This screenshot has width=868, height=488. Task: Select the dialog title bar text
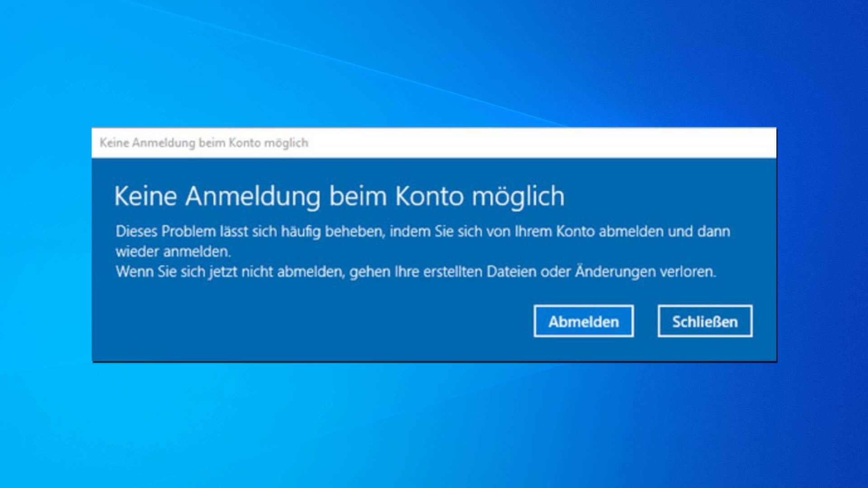click(x=204, y=143)
